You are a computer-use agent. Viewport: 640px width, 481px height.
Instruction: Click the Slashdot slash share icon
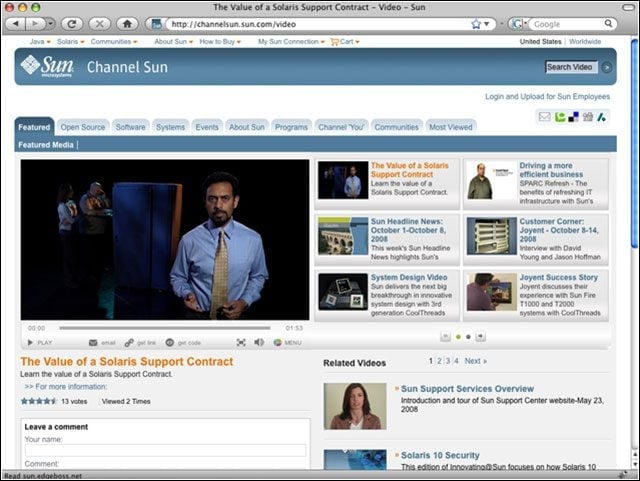(601, 117)
